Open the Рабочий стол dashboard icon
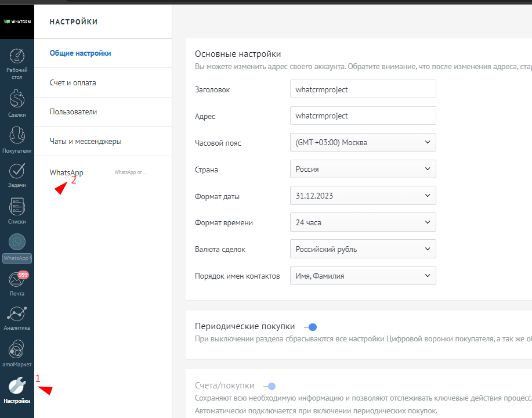The height and width of the screenshot is (418, 532). (17, 57)
